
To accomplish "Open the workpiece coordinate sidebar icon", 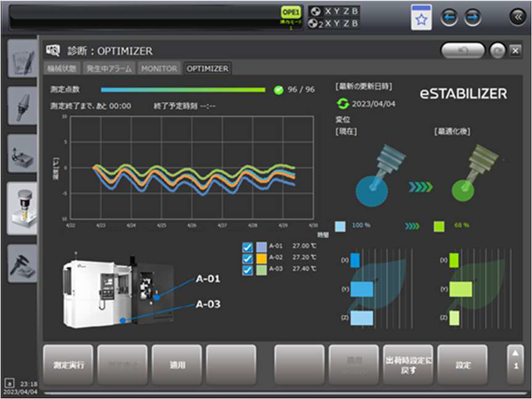I will (x=21, y=157).
